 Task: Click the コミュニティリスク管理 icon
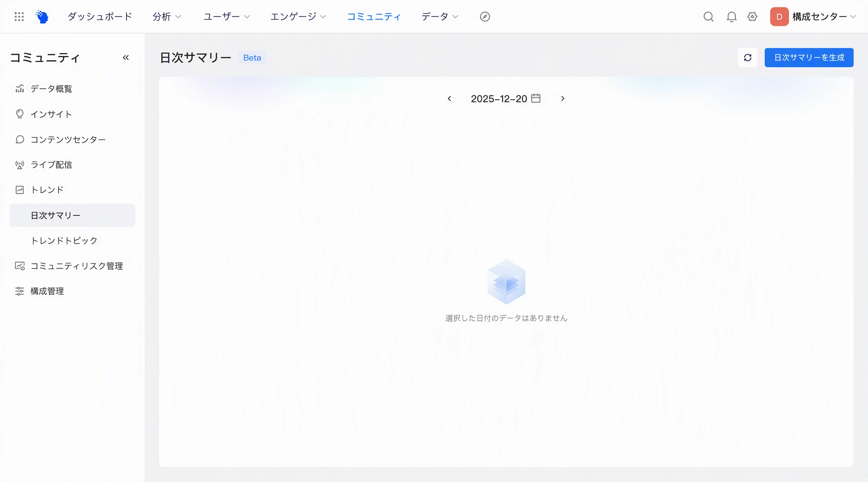click(20, 266)
